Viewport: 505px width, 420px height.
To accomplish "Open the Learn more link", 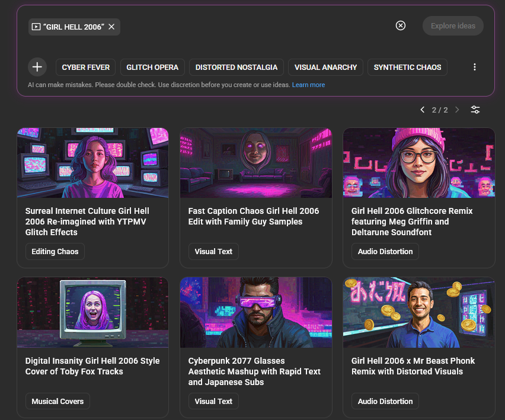I will pyautogui.click(x=308, y=85).
